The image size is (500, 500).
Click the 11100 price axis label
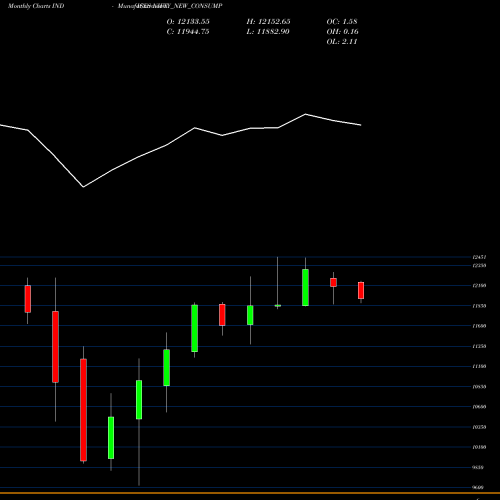[x=479, y=366]
